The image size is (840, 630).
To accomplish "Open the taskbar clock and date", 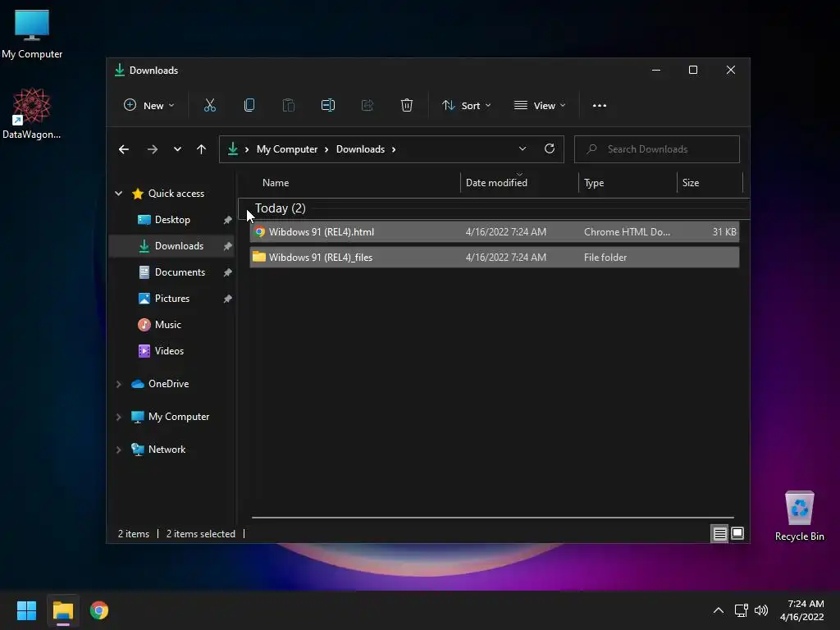I will pos(802,610).
